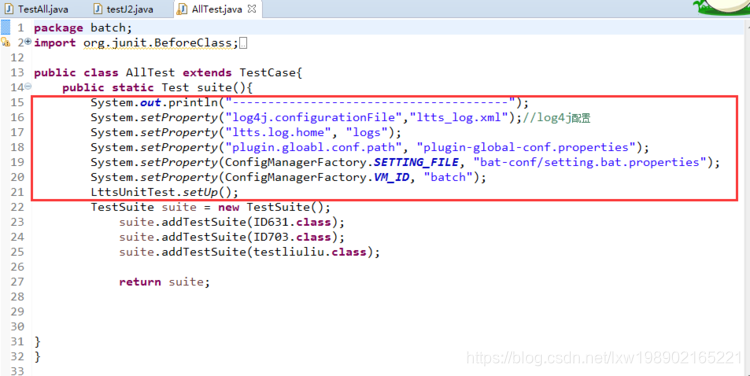Click line number 22 in the gutter
The image size is (750, 376).
[x=17, y=207]
